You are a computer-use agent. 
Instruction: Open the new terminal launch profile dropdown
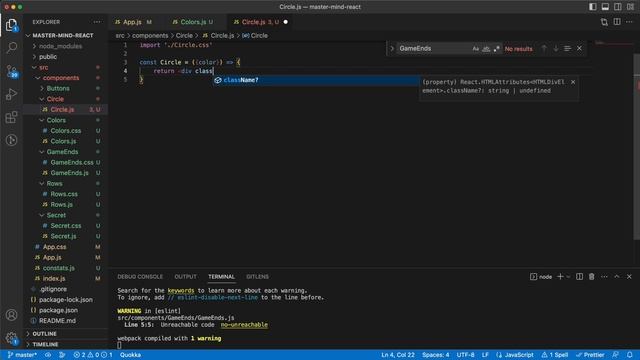[568, 277]
